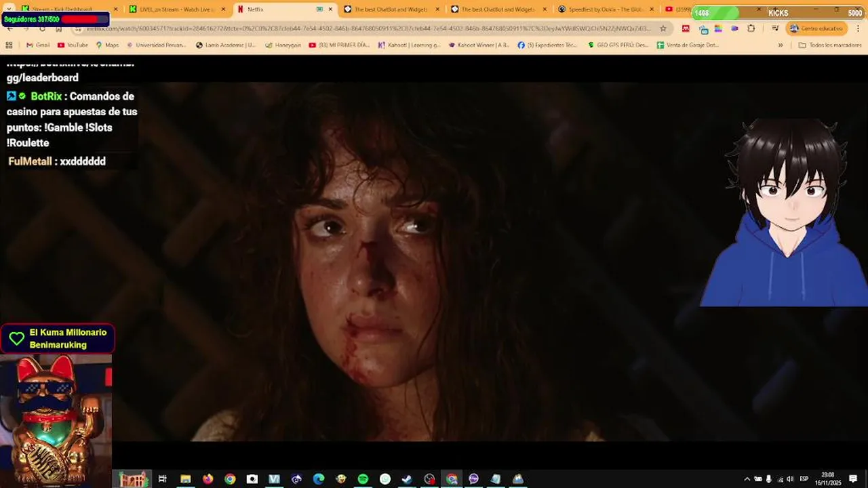Open the first Chrome icon on taskbar
The image size is (868, 488).
click(x=230, y=479)
